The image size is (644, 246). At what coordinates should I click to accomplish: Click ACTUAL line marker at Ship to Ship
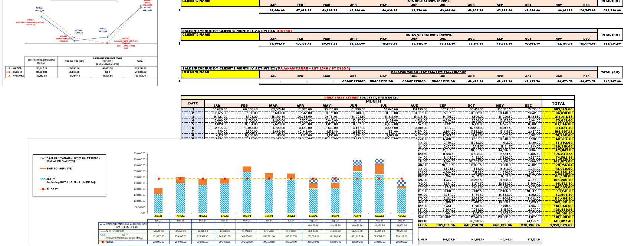pos(74,40)
